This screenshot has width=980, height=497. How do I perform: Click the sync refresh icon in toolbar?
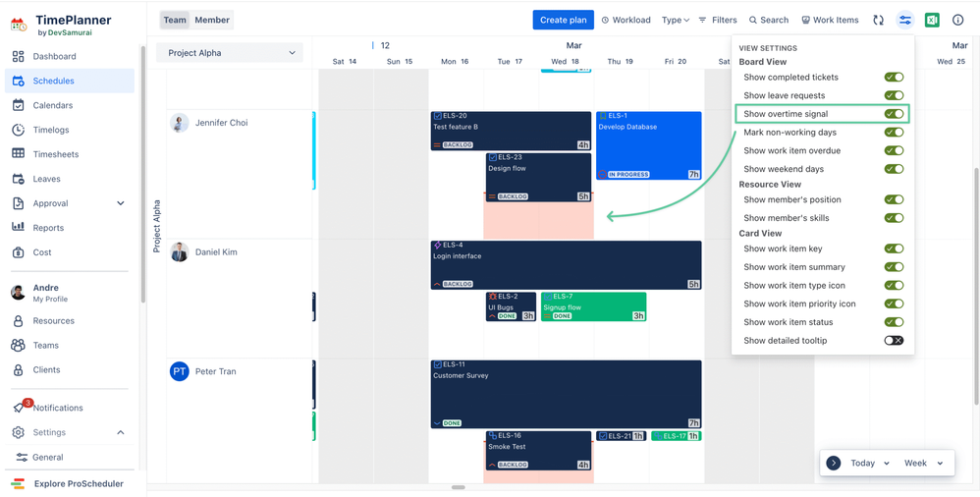878,20
